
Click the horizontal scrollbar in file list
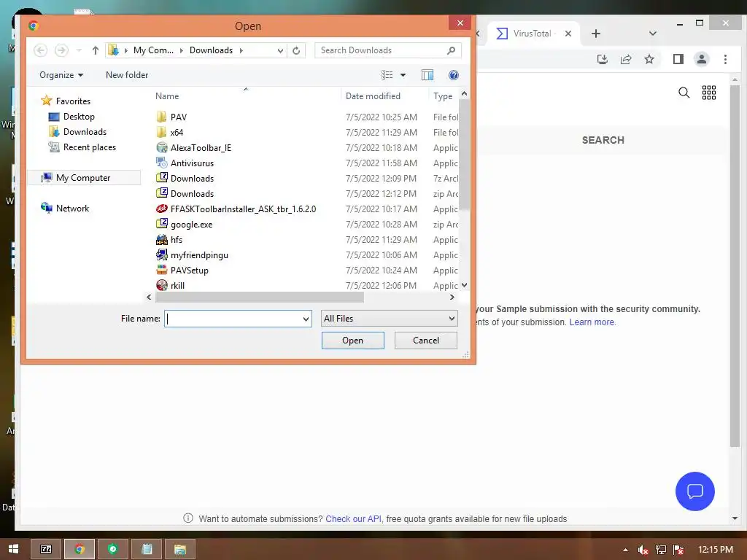[x=260, y=297]
